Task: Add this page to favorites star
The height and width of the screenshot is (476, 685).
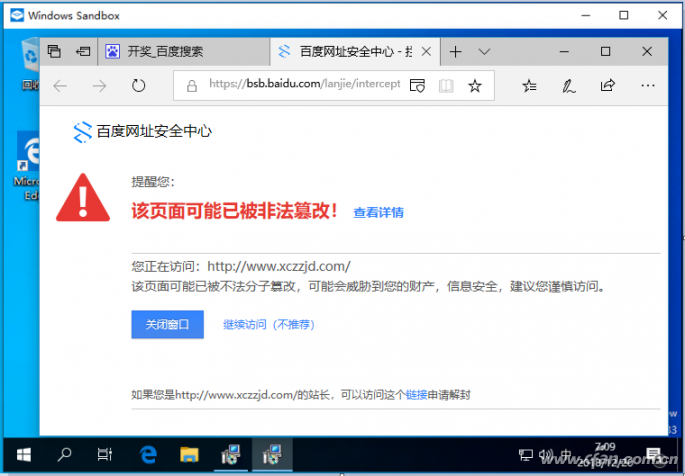Action: (475, 86)
